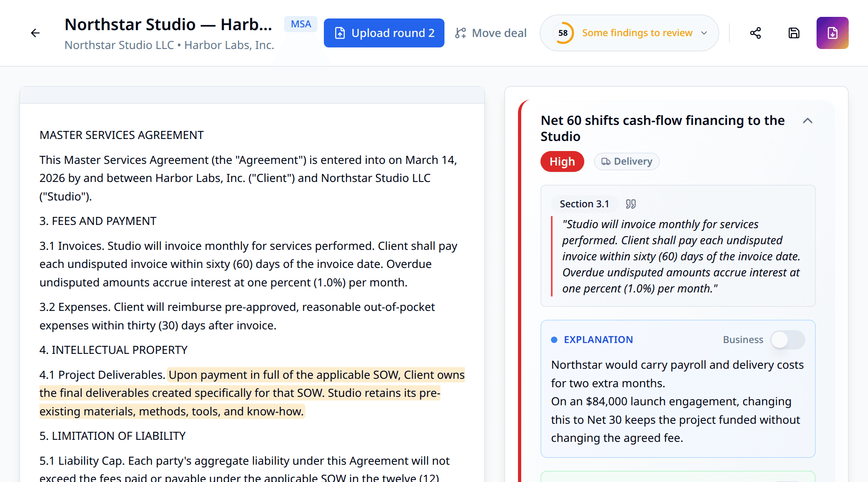Save using the floppy disk icon
This screenshot has height=482, width=868.
pos(794,33)
